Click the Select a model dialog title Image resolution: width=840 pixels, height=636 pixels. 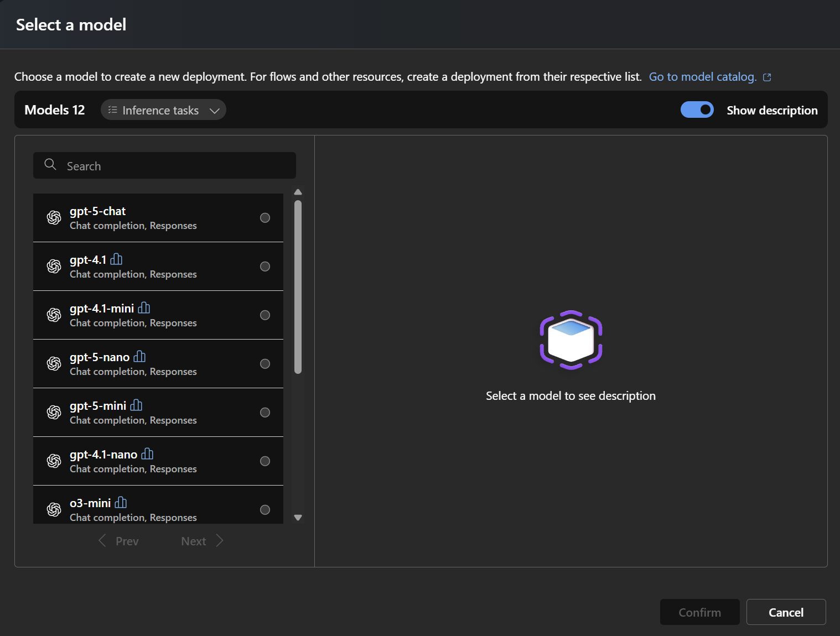point(71,25)
